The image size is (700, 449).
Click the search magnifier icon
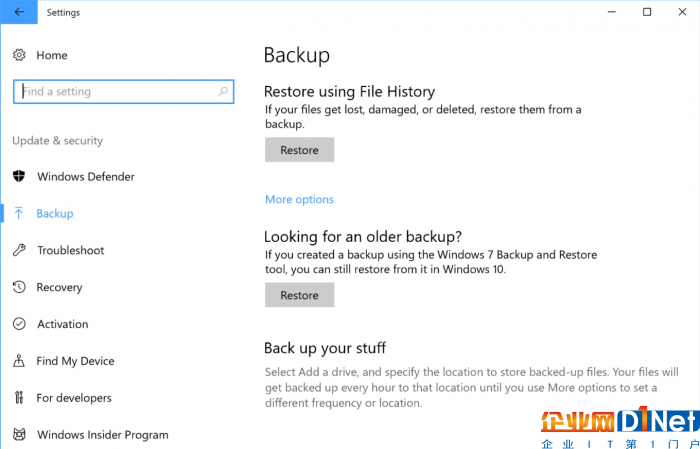223,91
